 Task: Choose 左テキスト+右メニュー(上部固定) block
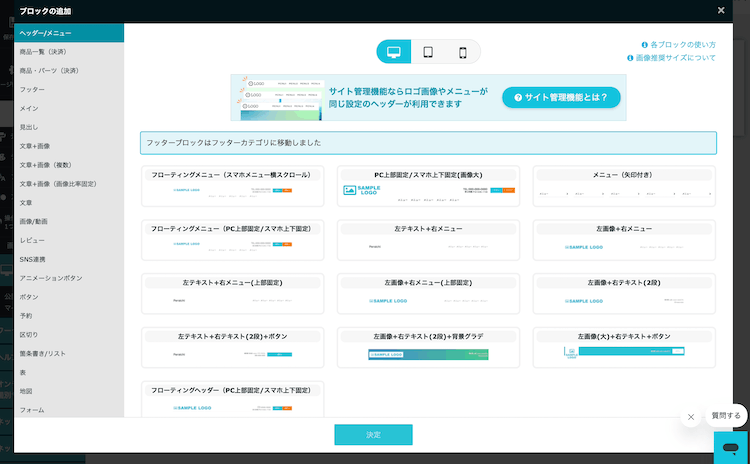pos(232,294)
